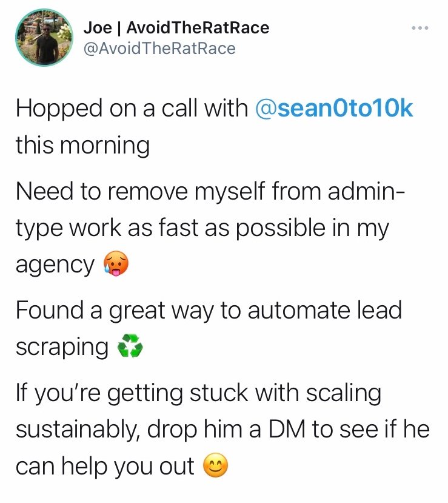Click the line 'Need to remove myself from admin-'
Viewport: 448px width, 503px height.
point(210,192)
